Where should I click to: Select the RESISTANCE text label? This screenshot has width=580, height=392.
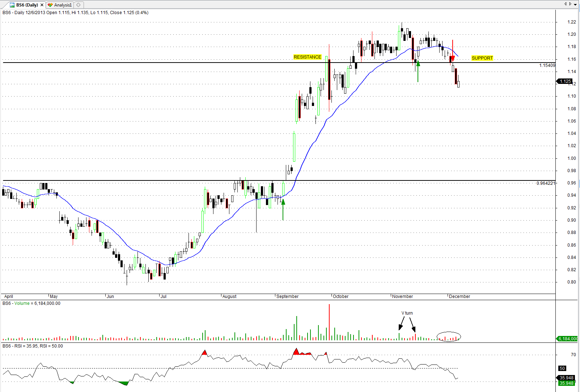[x=307, y=57]
